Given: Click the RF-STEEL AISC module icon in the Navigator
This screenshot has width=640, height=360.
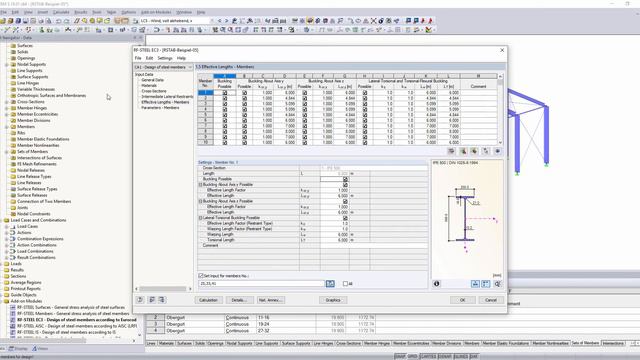Looking at the screenshot, I should pyautogui.click(x=13, y=326).
